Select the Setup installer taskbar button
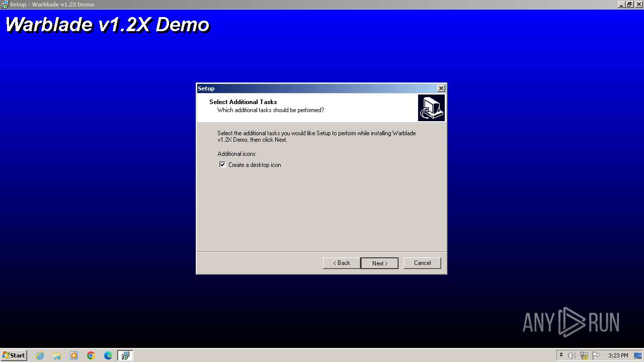644x362 pixels. click(125, 355)
